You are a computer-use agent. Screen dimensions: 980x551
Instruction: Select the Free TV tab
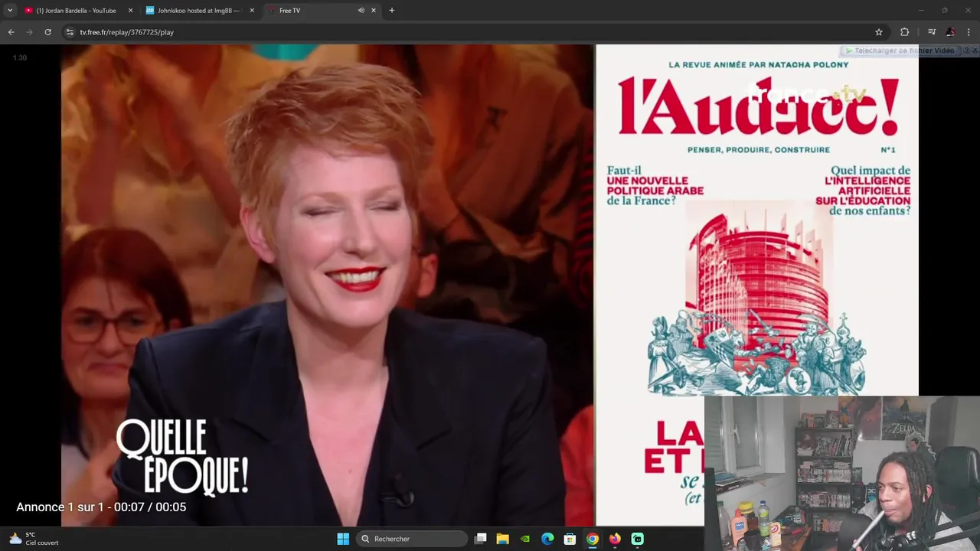pyautogui.click(x=322, y=11)
